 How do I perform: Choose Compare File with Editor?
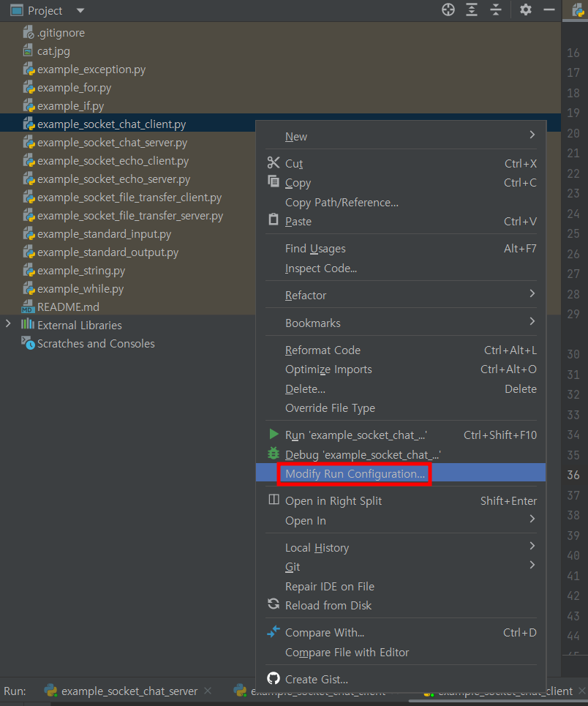click(401, 653)
